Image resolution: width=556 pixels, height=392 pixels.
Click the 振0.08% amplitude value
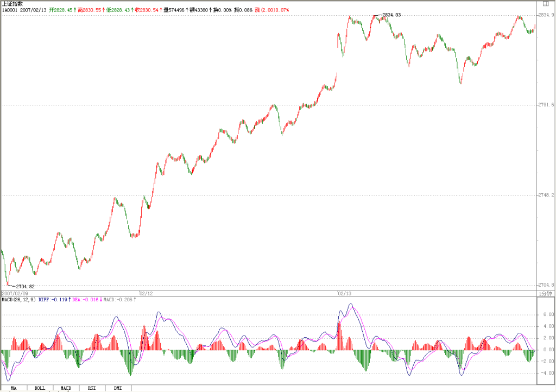click(x=243, y=10)
